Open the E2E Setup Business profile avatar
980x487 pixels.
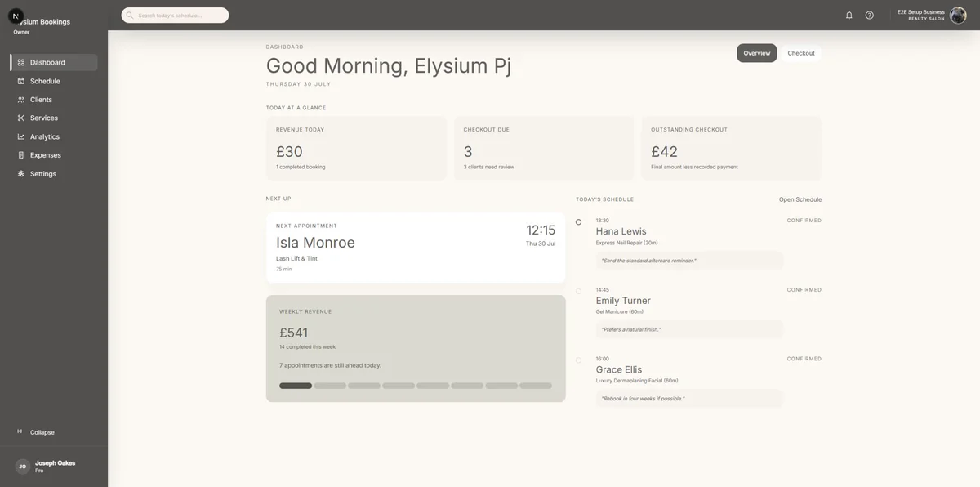[x=958, y=15]
